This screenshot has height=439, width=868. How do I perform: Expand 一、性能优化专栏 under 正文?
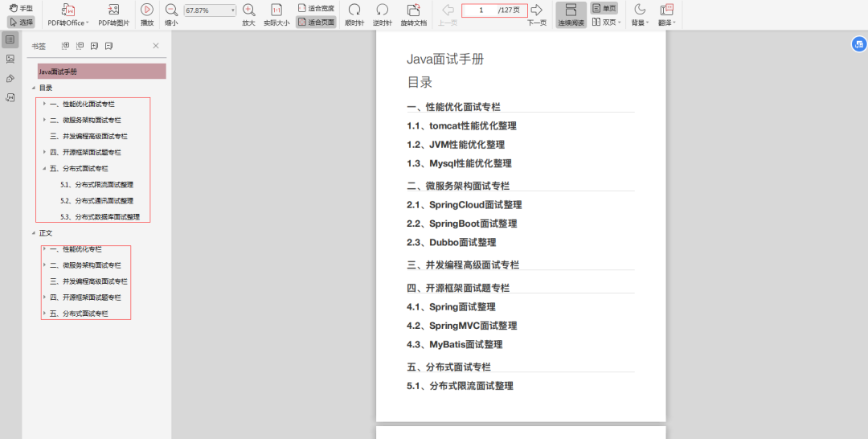(45, 248)
